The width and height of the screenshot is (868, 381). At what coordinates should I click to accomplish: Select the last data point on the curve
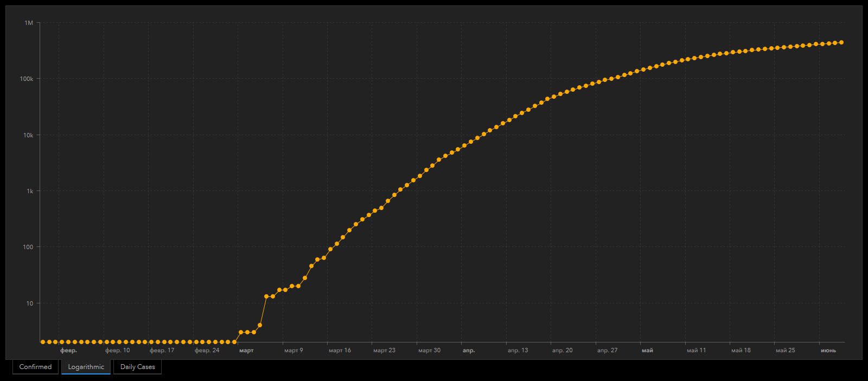point(841,42)
